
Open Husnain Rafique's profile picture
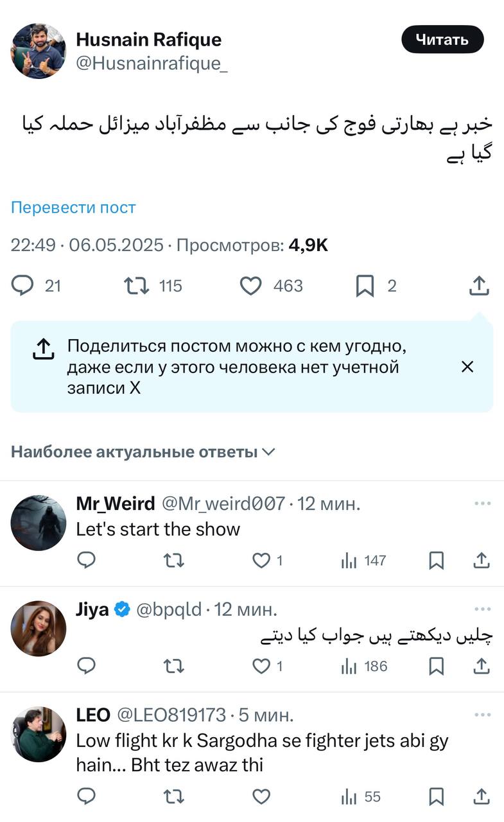tap(39, 51)
